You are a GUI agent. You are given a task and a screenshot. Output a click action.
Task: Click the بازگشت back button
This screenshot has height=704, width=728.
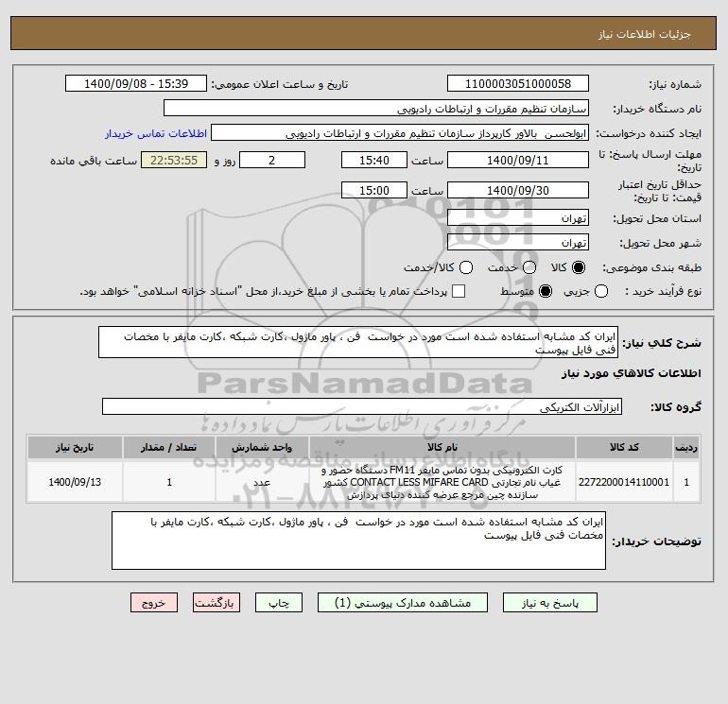[217, 603]
